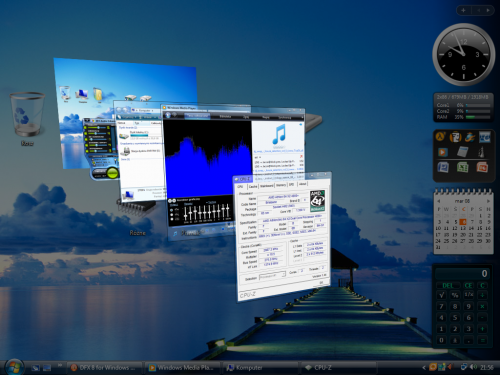Screen dimensions: 500x375
Task: Switch to Komputer taskbar button
Action: (260, 367)
